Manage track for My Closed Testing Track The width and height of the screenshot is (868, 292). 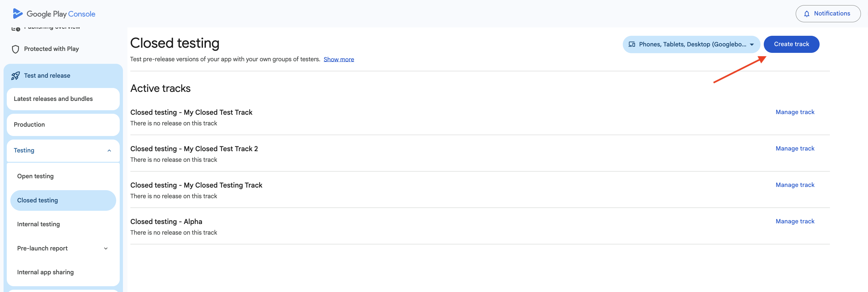click(x=795, y=185)
